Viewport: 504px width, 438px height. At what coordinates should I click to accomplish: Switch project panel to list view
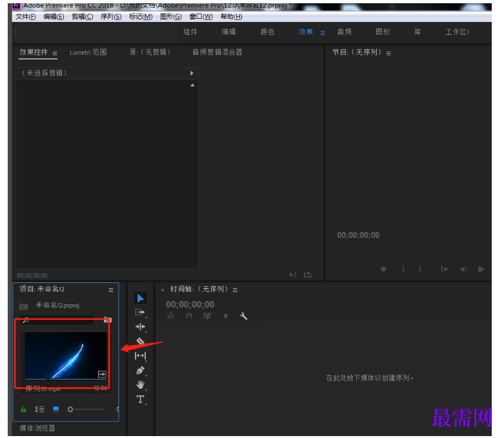click(39, 410)
